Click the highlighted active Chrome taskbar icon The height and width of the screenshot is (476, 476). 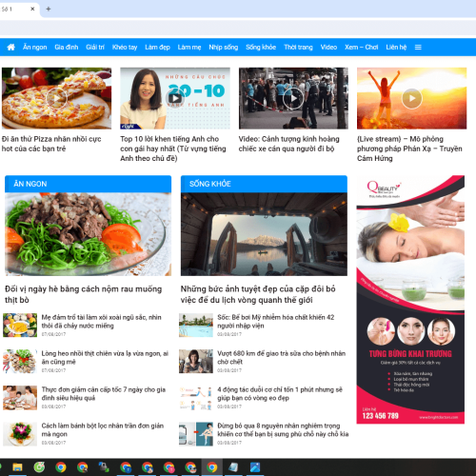click(x=212, y=467)
